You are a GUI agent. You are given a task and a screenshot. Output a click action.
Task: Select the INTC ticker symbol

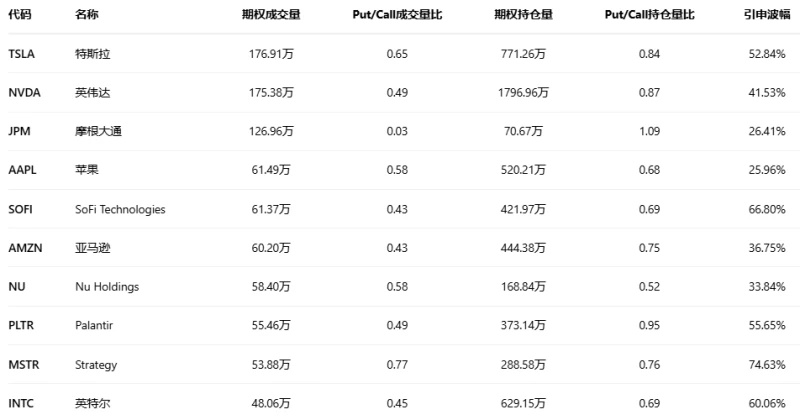pyautogui.click(x=21, y=404)
